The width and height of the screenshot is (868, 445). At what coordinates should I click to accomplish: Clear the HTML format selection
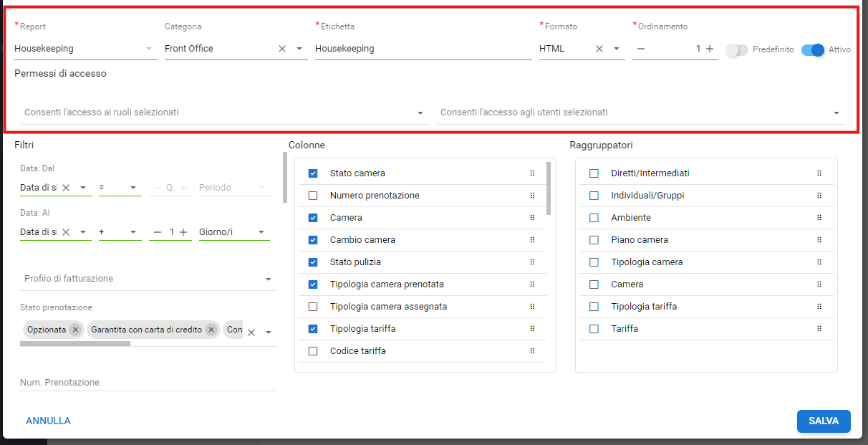coord(599,49)
